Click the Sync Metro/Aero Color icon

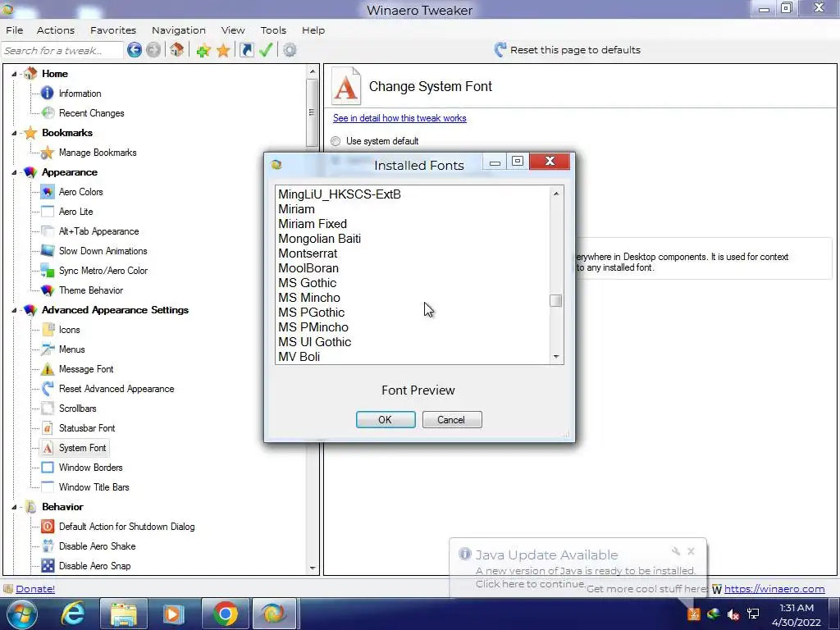(x=48, y=271)
